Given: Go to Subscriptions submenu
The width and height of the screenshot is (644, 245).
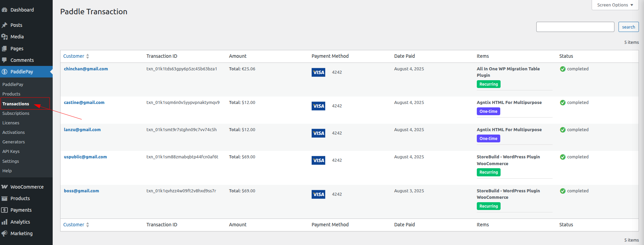Looking at the screenshot, I should (16, 113).
